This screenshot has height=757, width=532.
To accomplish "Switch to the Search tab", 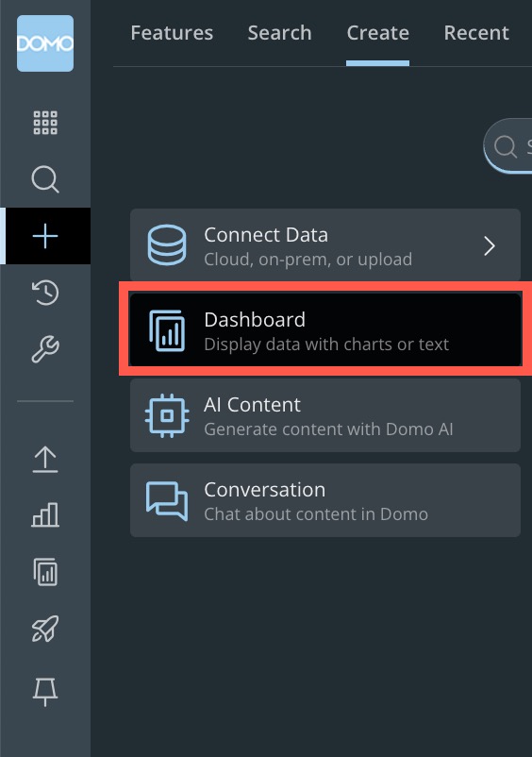I will (x=280, y=33).
